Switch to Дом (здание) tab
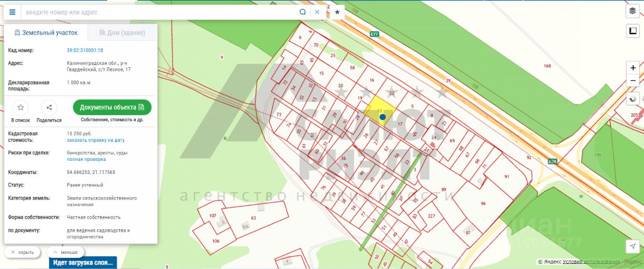The width and height of the screenshot is (644, 269). 122,33
